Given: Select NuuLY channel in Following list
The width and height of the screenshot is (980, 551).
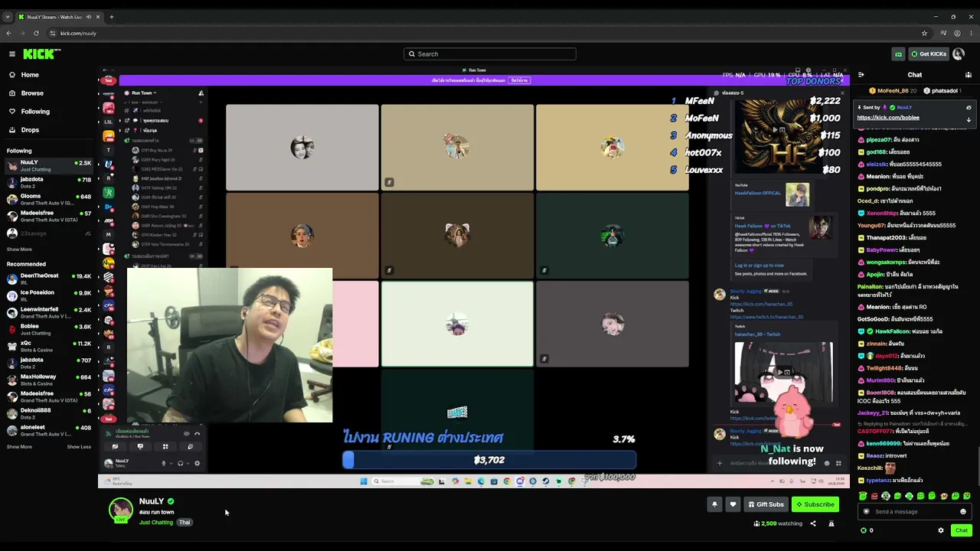Looking at the screenshot, I should point(48,165).
